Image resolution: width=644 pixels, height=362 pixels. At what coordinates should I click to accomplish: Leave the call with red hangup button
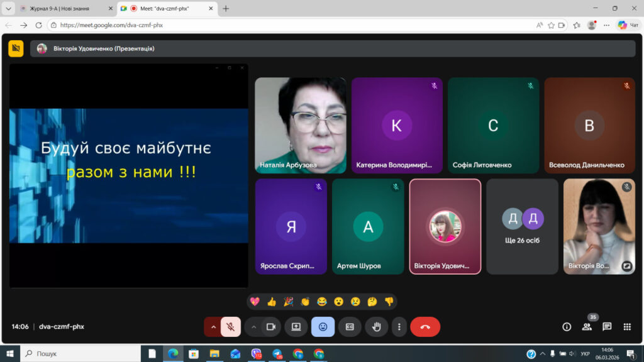click(x=425, y=327)
